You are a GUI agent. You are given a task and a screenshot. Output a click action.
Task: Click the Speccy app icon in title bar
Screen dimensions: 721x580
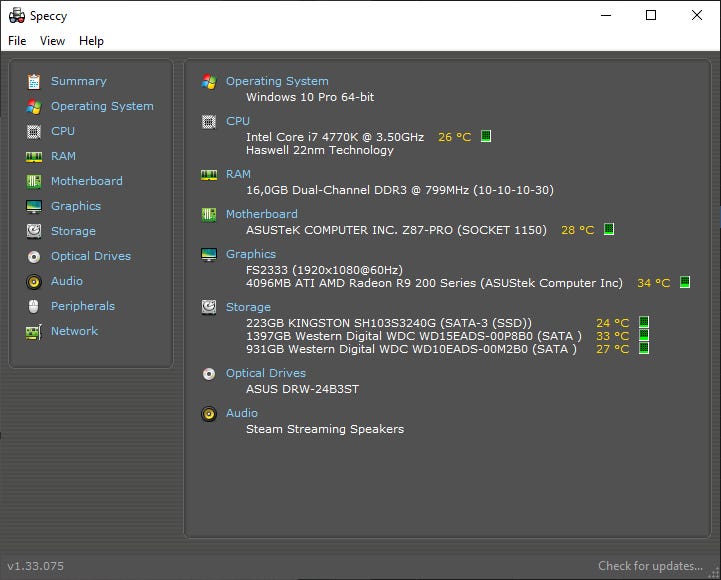tap(16, 16)
